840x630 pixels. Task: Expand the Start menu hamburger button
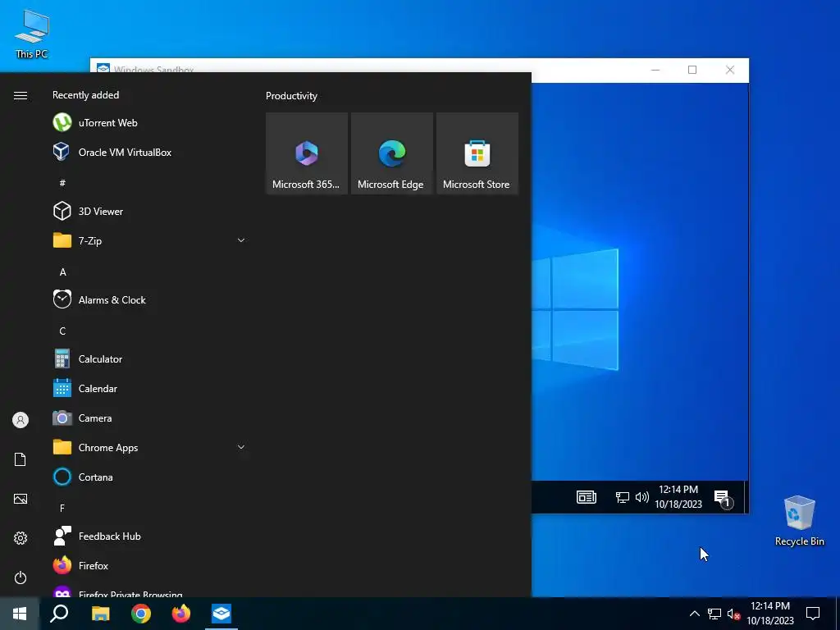pos(21,95)
